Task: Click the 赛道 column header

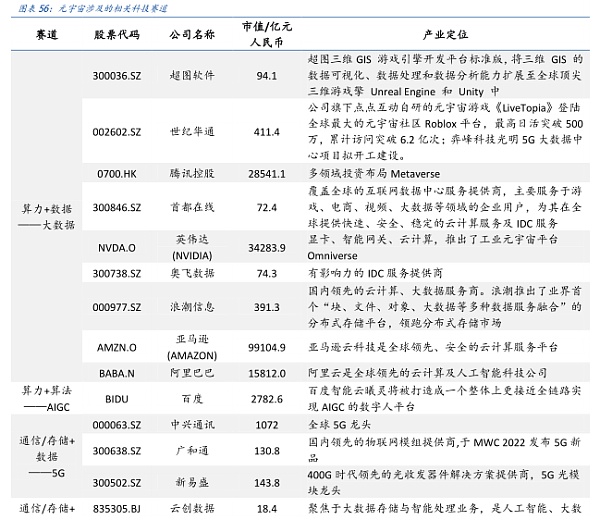Action: [x=47, y=35]
